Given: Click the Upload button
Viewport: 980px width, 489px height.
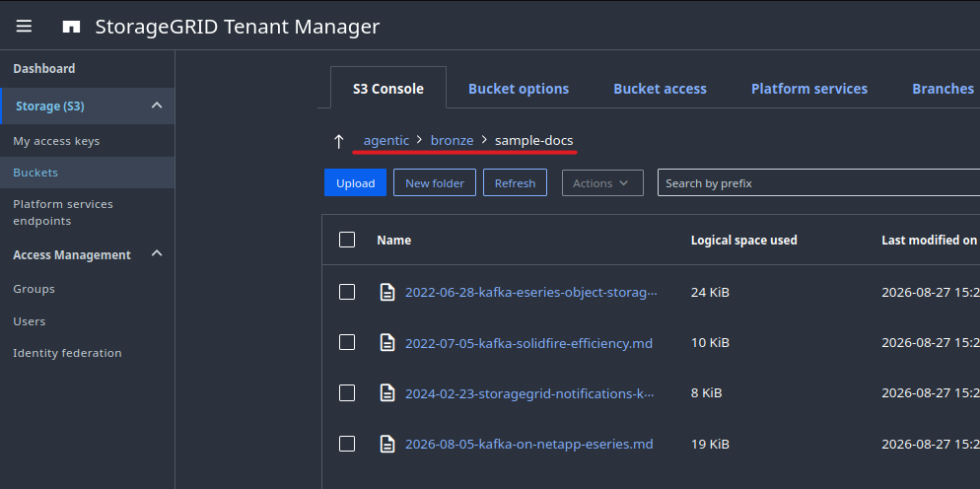Looking at the screenshot, I should [x=355, y=182].
